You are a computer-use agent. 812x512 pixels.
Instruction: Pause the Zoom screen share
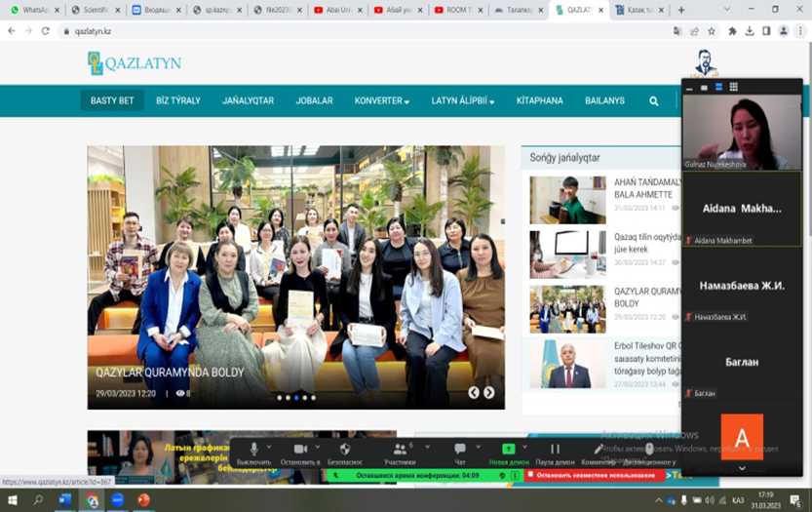(555, 450)
